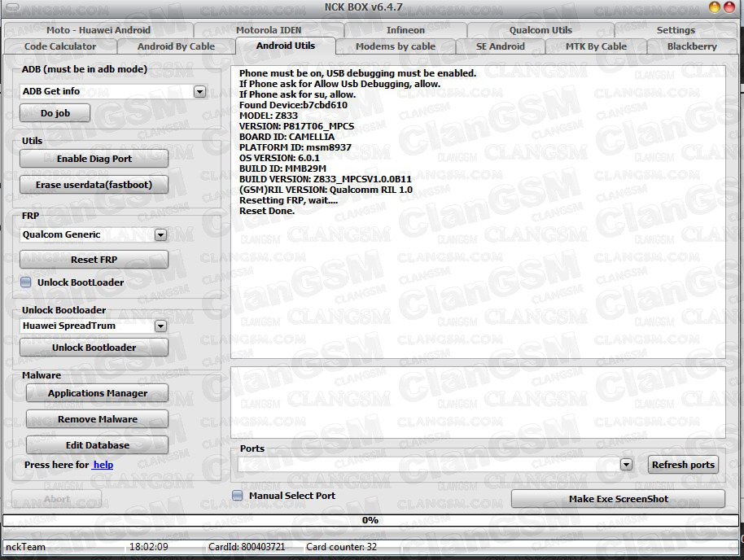Open the Moto - Huawei Android tab
Screen dimensions: 744x560
point(98,30)
